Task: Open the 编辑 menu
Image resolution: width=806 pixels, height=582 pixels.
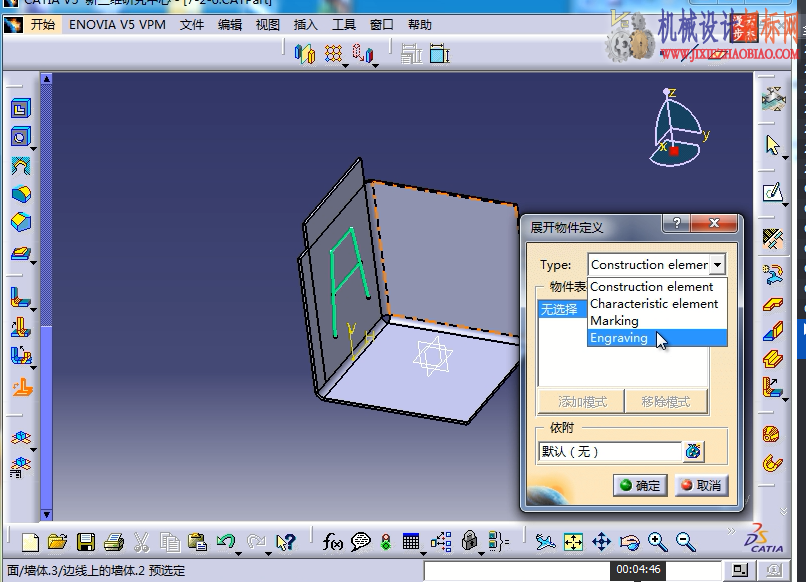Action: [x=230, y=25]
